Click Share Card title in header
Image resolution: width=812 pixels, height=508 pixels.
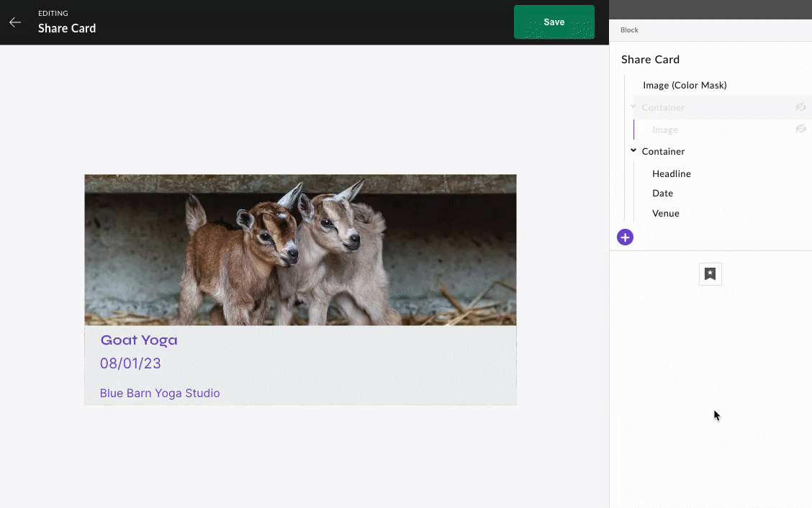[67, 29]
